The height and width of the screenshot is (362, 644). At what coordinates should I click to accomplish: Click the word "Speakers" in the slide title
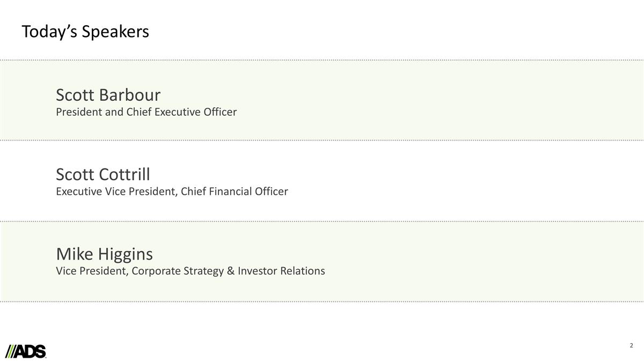coord(115,32)
